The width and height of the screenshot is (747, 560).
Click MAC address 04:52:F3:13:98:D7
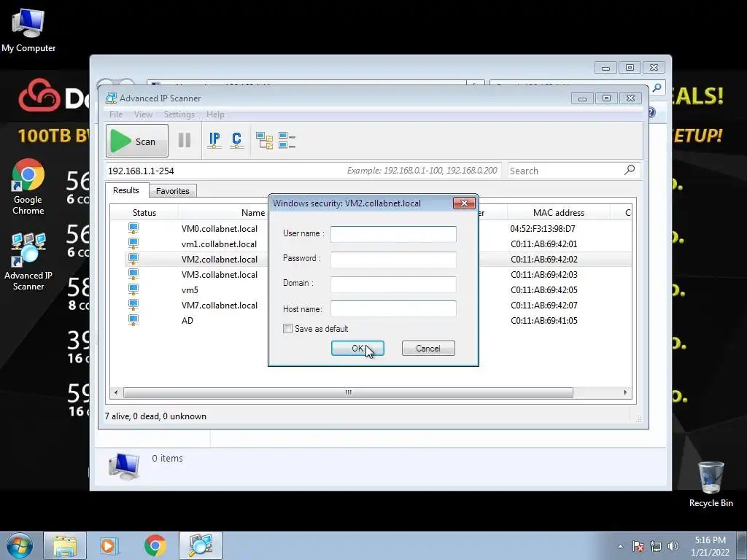(x=543, y=228)
